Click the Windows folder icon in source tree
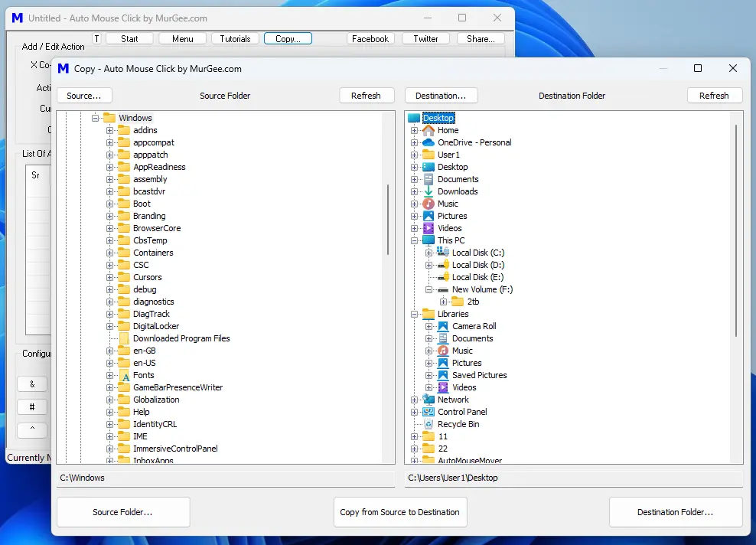This screenshot has width=756, height=545. point(109,118)
